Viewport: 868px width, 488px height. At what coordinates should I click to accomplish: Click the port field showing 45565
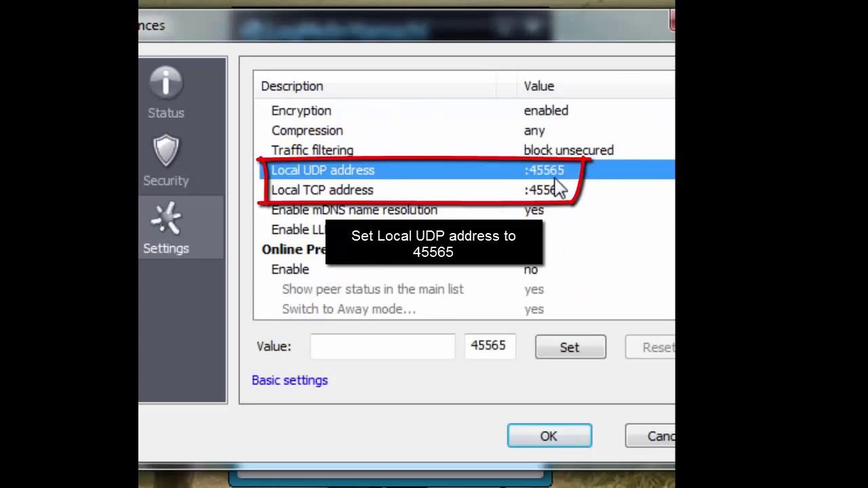tap(490, 346)
